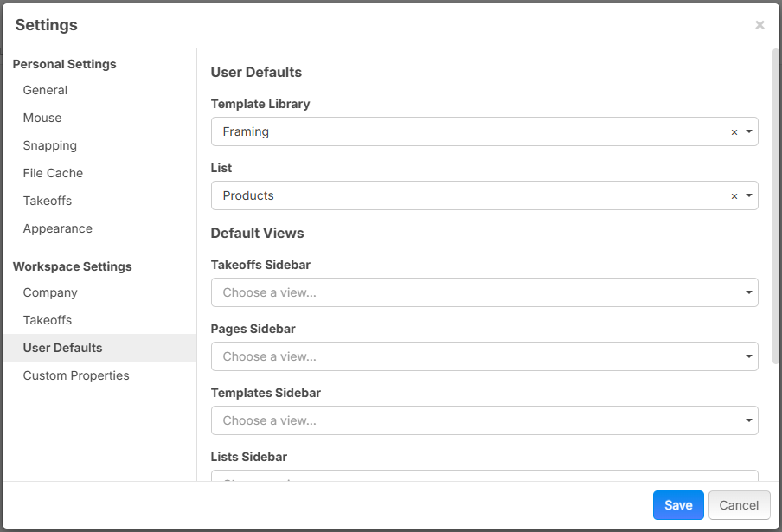Expand the Template Library dropdown arrow
Viewport: 782px width, 532px height.
point(748,132)
